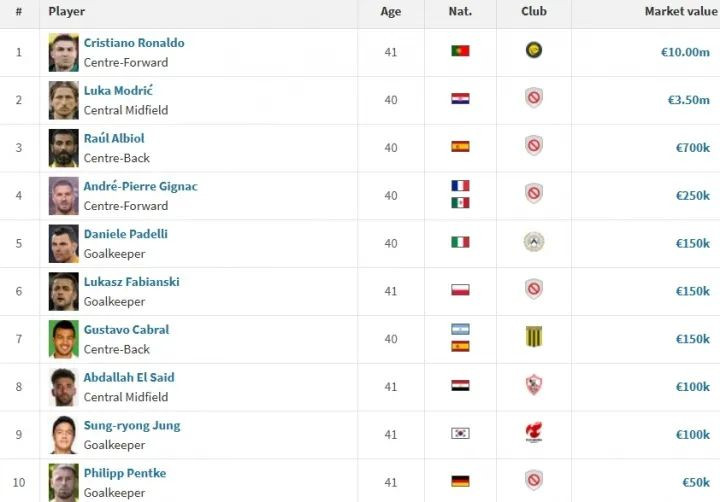This screenshot has width=720, height=502.
Task: Click the no-club icon in Luka Modrić's row
Action: tap(534, 97)
